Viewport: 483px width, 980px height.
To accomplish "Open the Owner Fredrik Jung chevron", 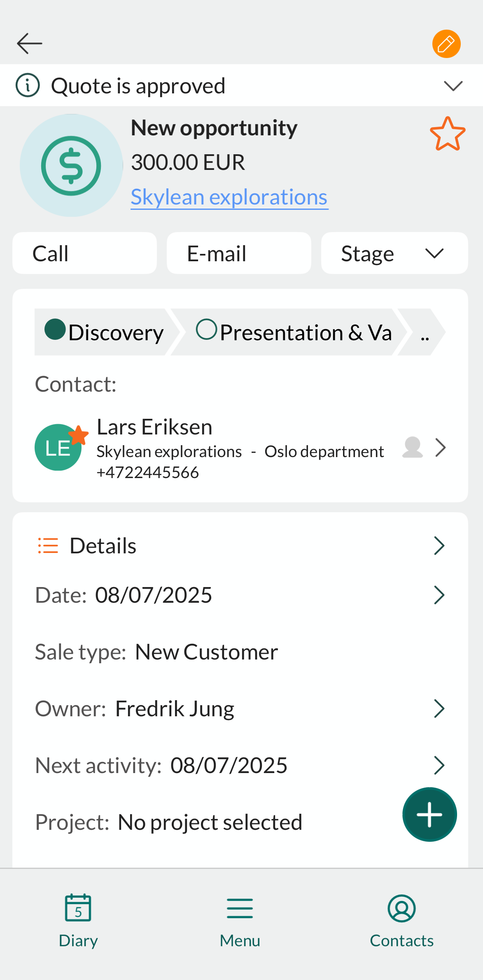I will [439, 709].
